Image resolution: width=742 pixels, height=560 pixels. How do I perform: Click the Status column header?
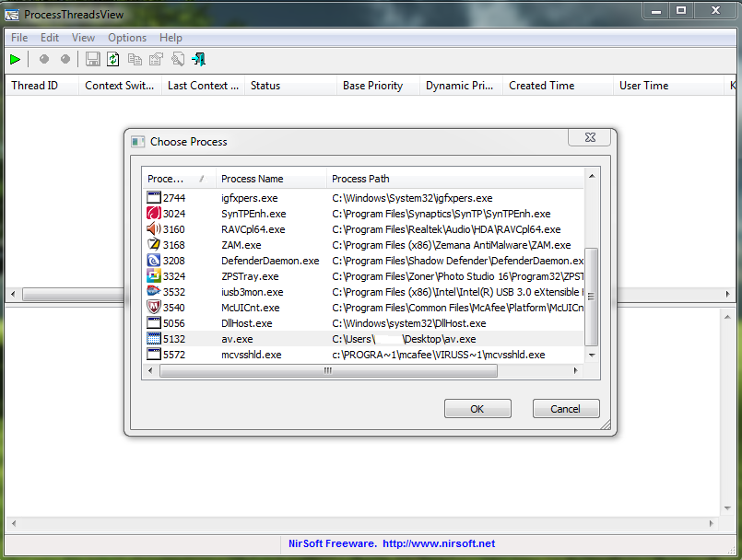pos(290,86)
